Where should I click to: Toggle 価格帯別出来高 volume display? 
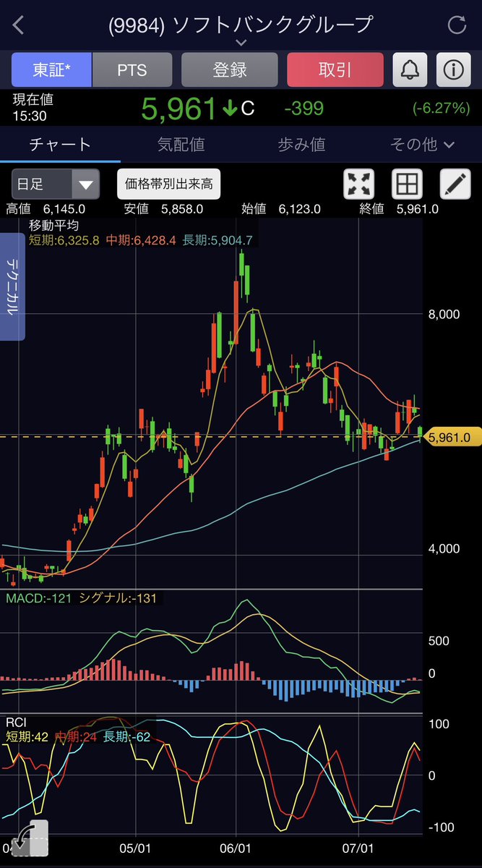[169, 184]
